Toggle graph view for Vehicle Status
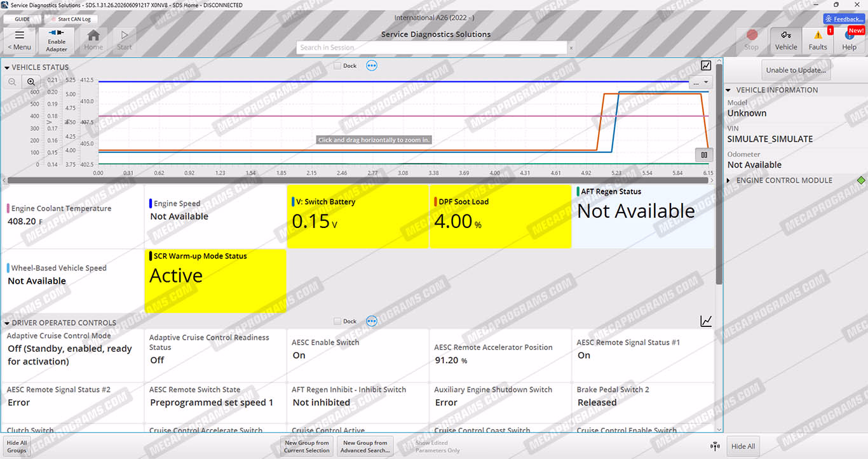 [706, 65]
